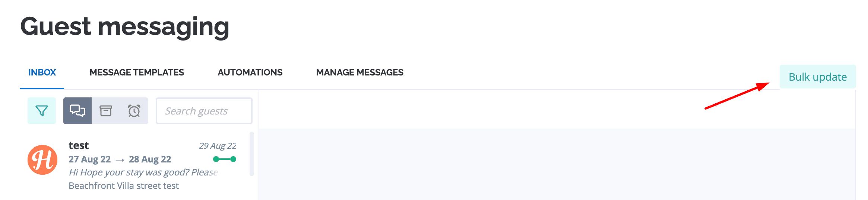Select the conversations chat bubbles icon

pyautogui.click(x=77, y=111)
